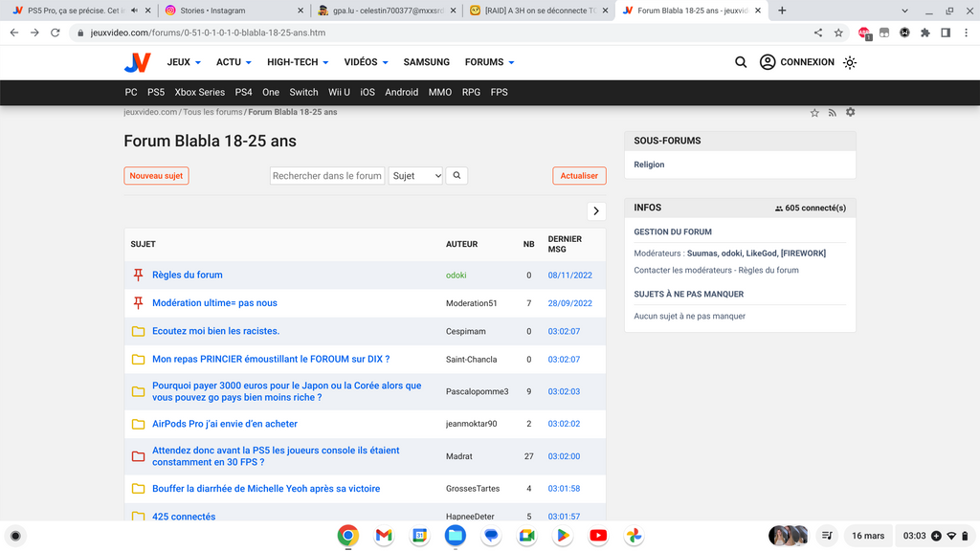The image size is (980, 551).
Task: Toggle the forum favorite star
Action: pos(814,113)
